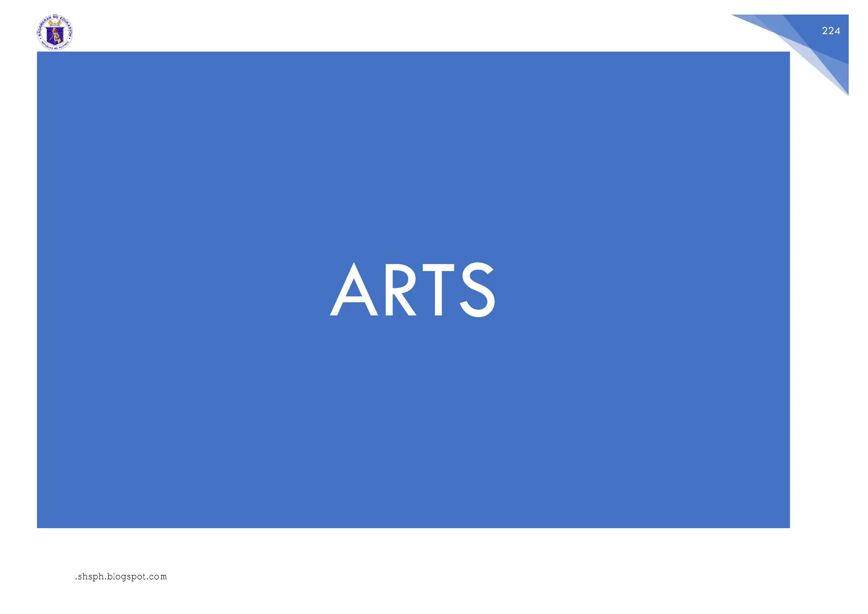
Task: Click the 'blogspot' part of footer URL
Action: click(x=127, y=577)
